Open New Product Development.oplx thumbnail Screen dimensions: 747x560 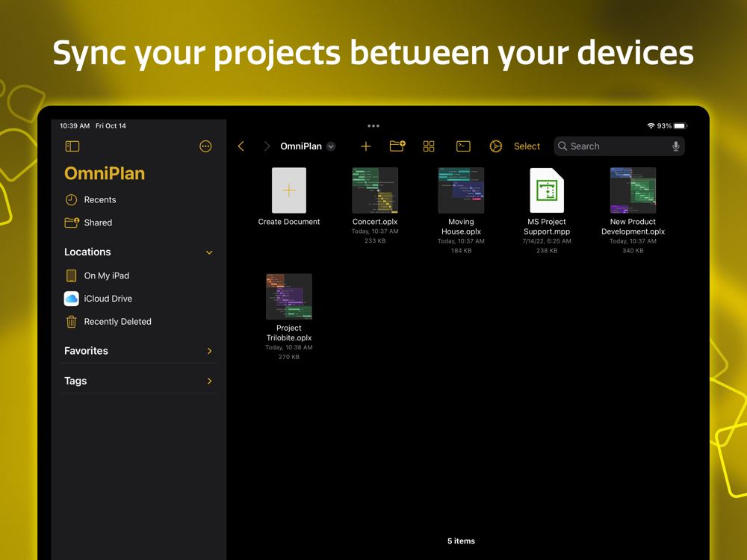(633, 190)
